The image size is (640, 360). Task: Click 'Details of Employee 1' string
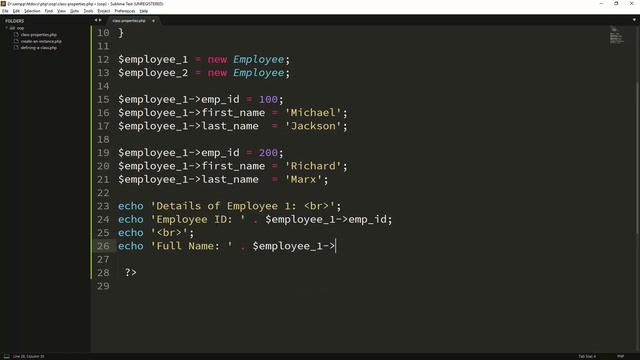(243, 206)
